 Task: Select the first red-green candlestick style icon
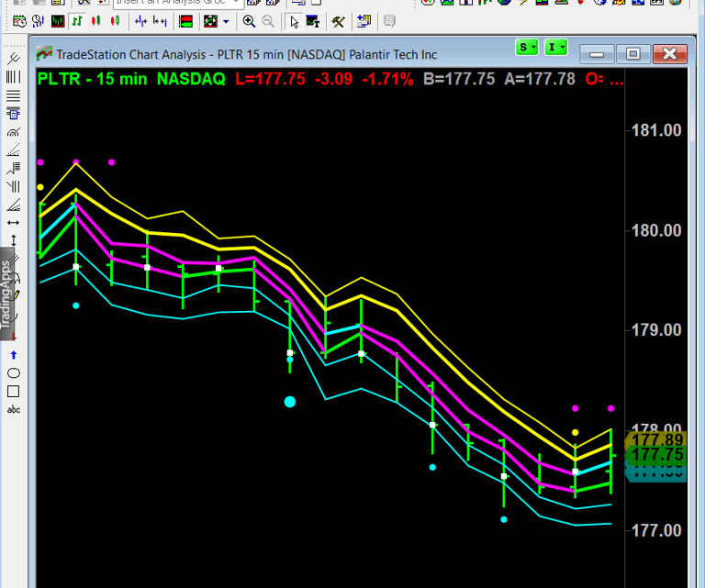click(95, 21)
